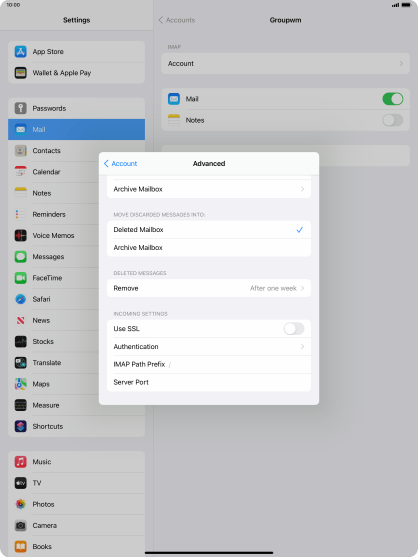Tap the TV app icon
Screen dimensions: 418x557
(x=21, y=483)
